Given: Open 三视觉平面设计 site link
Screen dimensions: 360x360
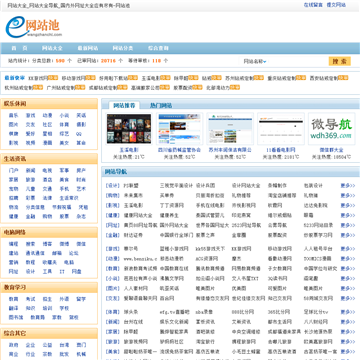Looking at the screenshot, I should (176, 186).
